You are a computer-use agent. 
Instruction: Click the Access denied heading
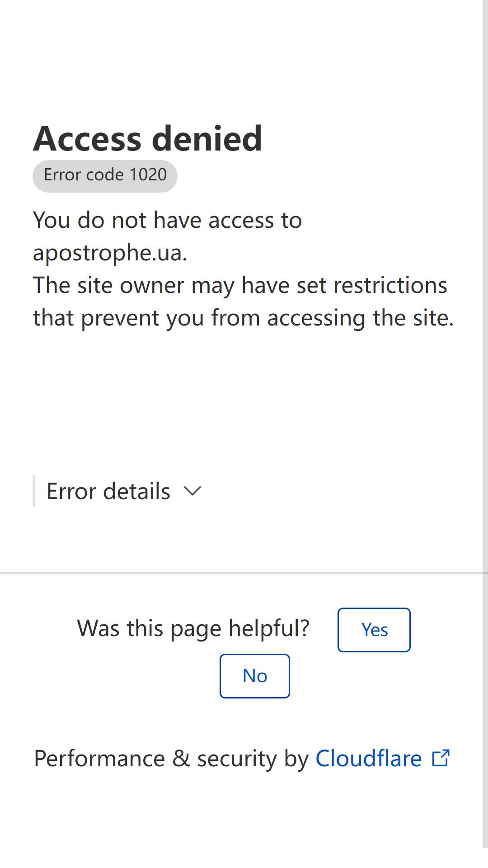pyautogui.click(x=147, y=138)
